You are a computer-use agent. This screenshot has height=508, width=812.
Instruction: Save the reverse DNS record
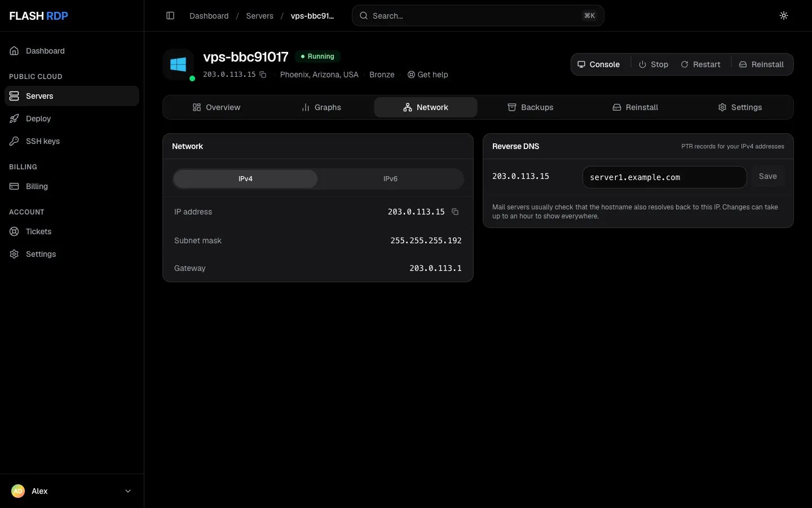click(767, 177)
